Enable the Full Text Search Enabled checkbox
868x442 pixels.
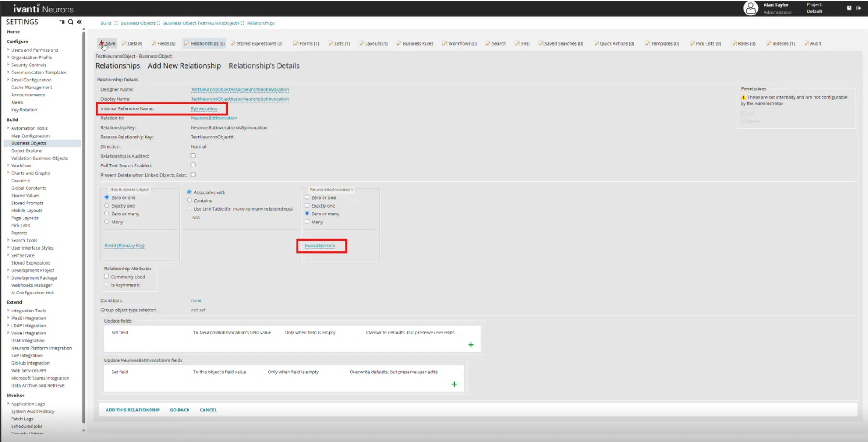pyautogui.click(x=193, y=165)
